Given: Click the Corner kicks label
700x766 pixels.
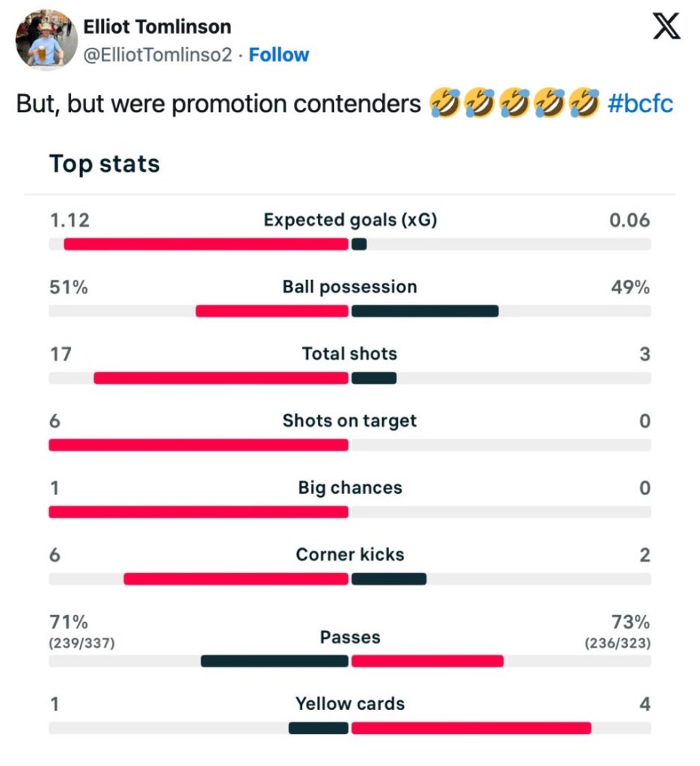Looking at the screenshot, I should [350, 554].
